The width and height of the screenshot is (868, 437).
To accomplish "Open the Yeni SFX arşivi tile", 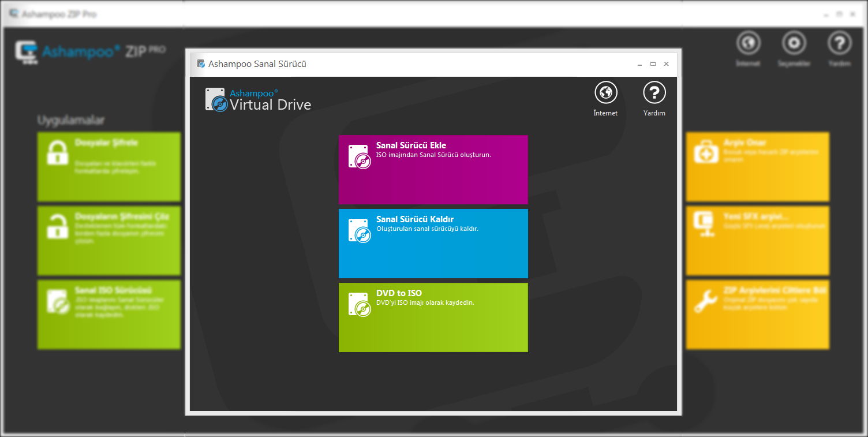I will pyautogui.click(x=757, y=240).
